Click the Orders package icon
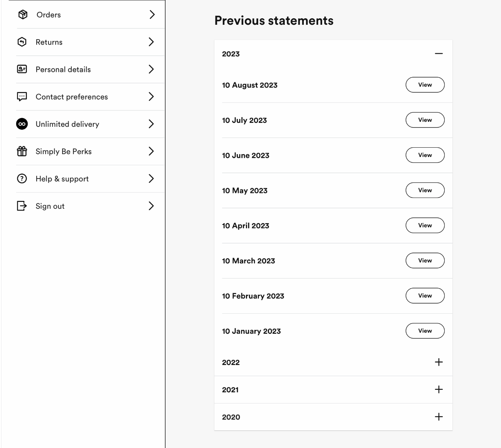The image size is (501, 448). click(x=22, y=15)
